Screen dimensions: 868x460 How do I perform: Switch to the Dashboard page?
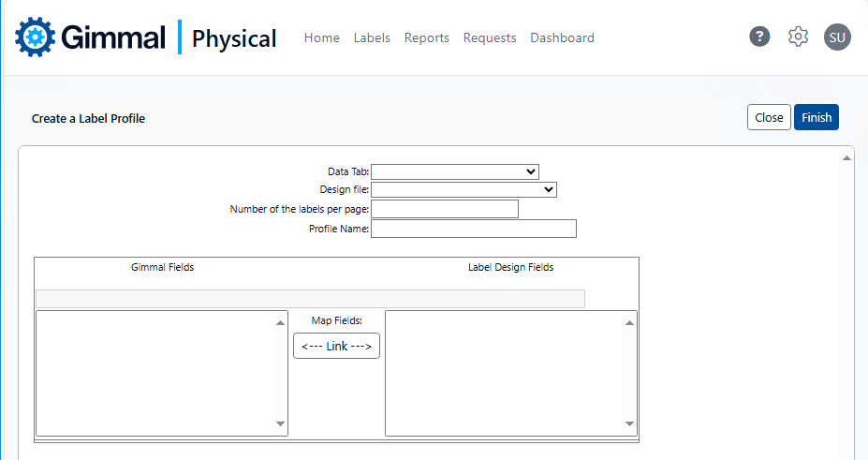point(562,38)
